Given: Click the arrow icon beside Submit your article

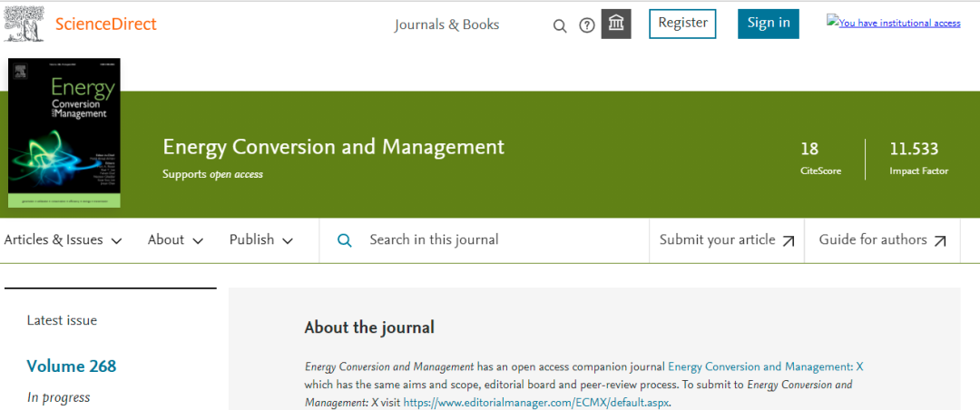Looking at the screenshot, I should [789, 241].
